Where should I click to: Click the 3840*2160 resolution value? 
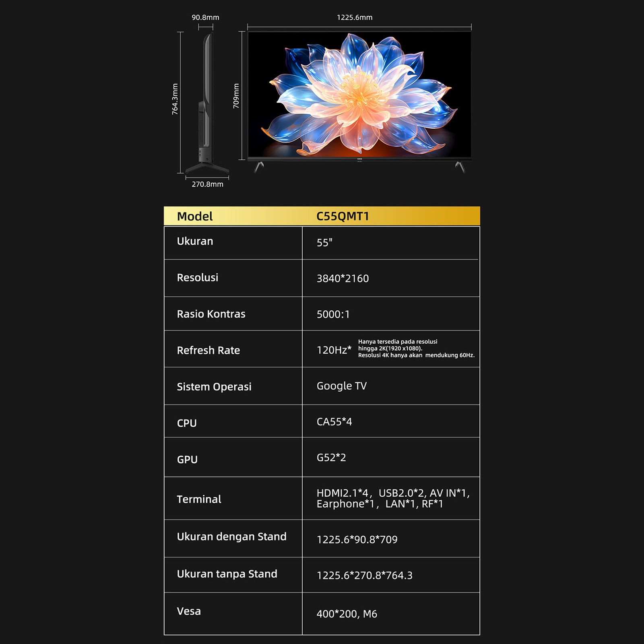343,279
